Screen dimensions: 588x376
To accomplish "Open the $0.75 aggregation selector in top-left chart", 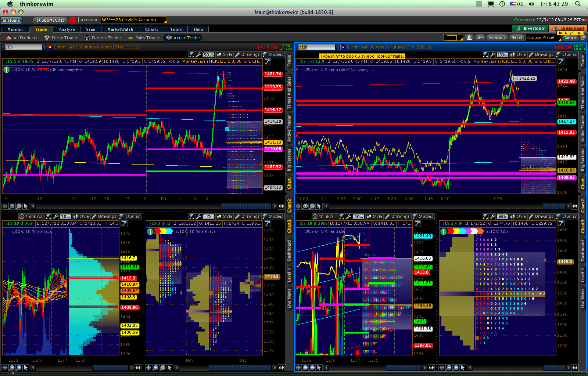I will pyautogui.click(x=209, y=55).
